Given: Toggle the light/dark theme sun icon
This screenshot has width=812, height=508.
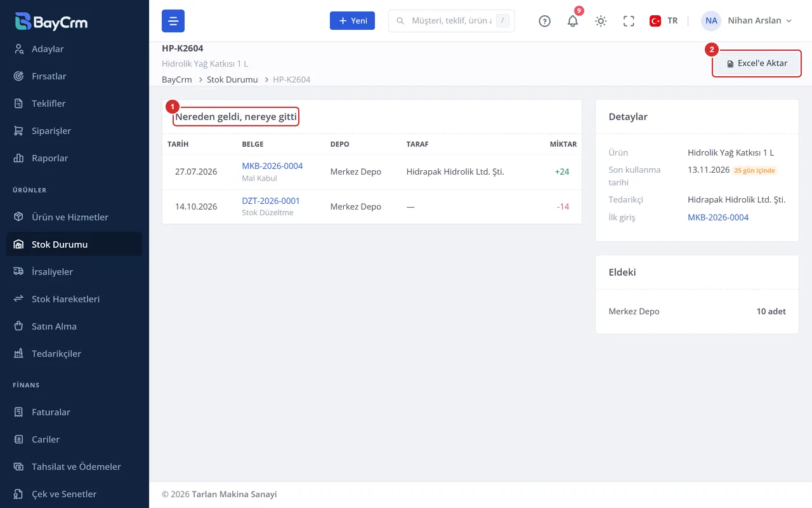Looking at the screenshot, I should [601, 21].
